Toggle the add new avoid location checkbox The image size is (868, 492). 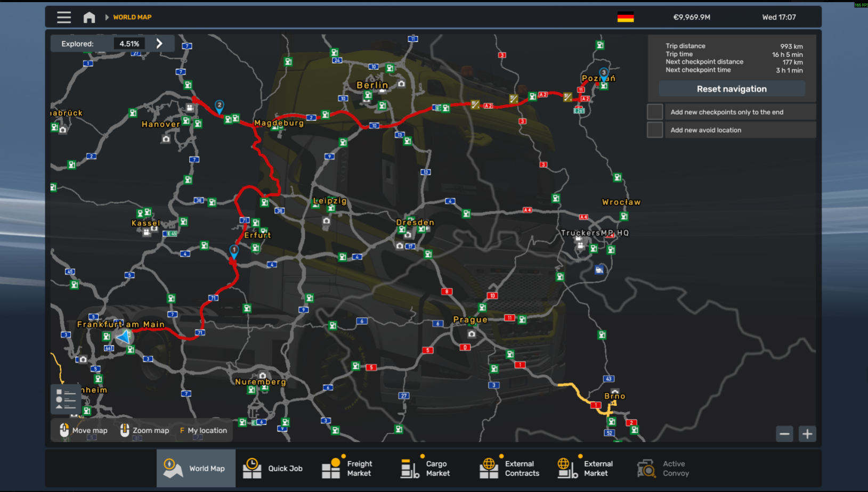[655, 130]
